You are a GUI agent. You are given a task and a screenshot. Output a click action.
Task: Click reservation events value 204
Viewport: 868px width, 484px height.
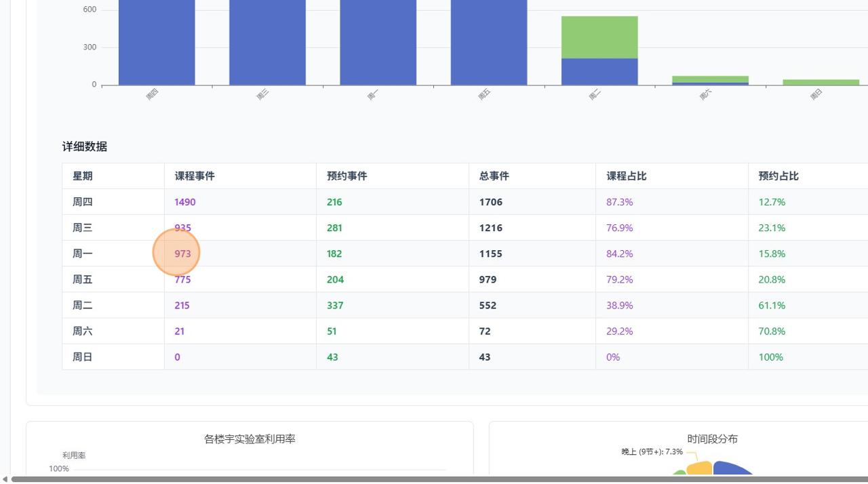click(335, 279)
